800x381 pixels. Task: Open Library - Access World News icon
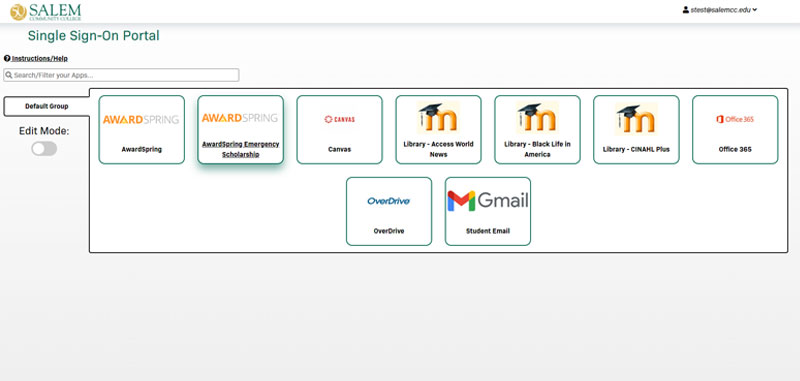(x=438, y=117)
